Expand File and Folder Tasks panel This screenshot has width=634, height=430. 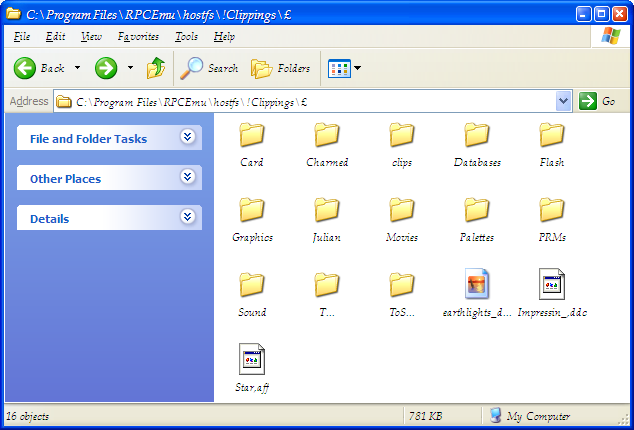pos(187,138)
